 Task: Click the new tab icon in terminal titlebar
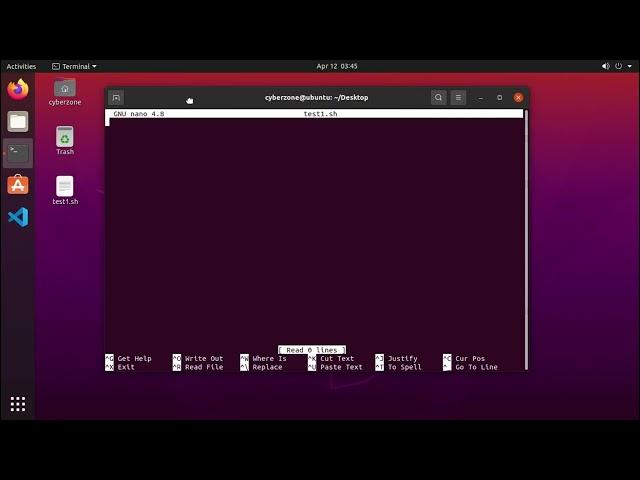coord(116,98)
